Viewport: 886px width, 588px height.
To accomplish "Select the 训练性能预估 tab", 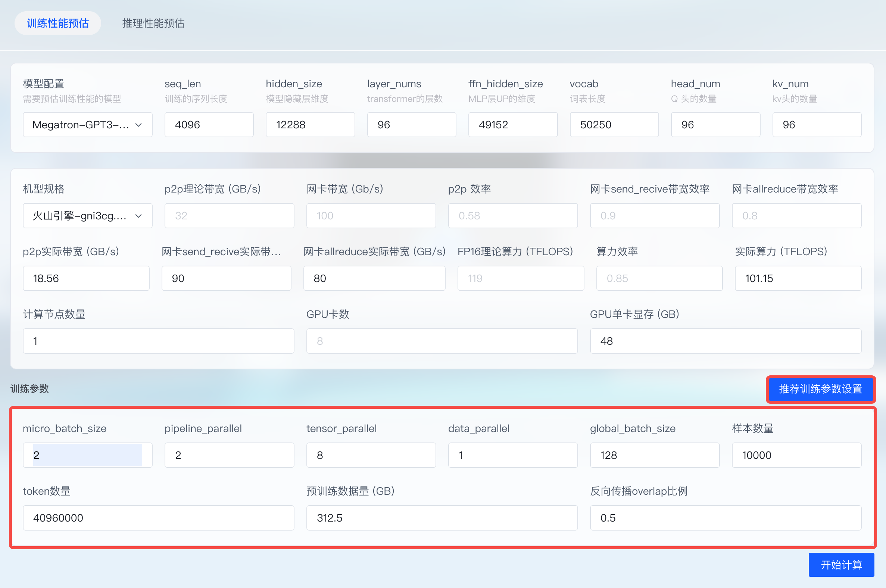I will click(58, 23).
